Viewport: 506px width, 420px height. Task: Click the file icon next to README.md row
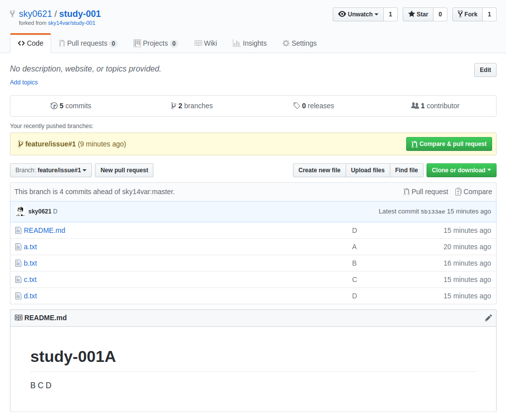(18, 230)
